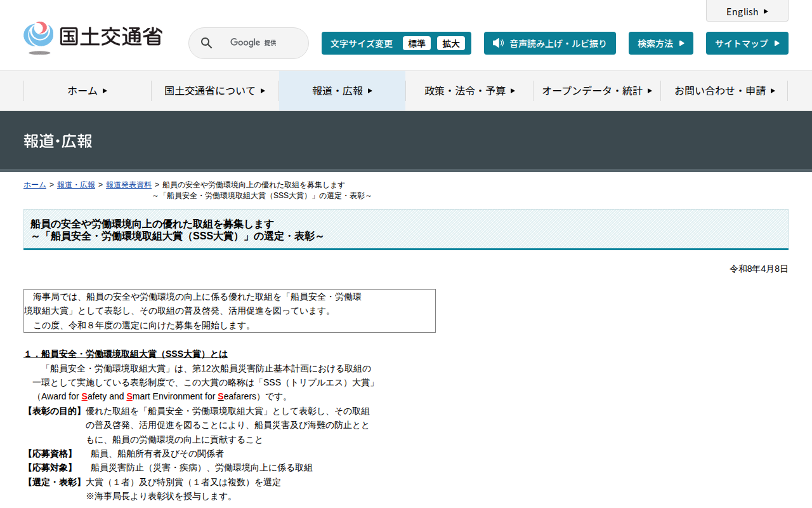Expand the オープンデータ・統計 menu arrow
812x508 pixels.
pyautogui.click(x=650, y=91)
